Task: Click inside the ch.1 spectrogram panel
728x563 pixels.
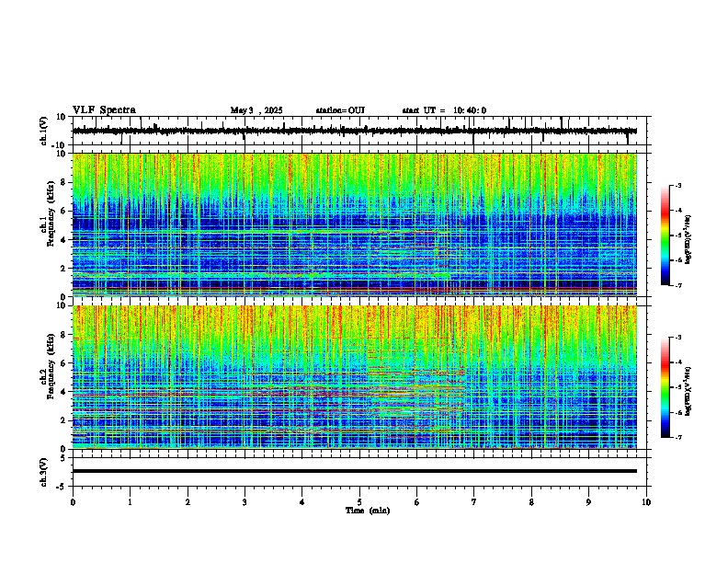Action: point(354,224)
